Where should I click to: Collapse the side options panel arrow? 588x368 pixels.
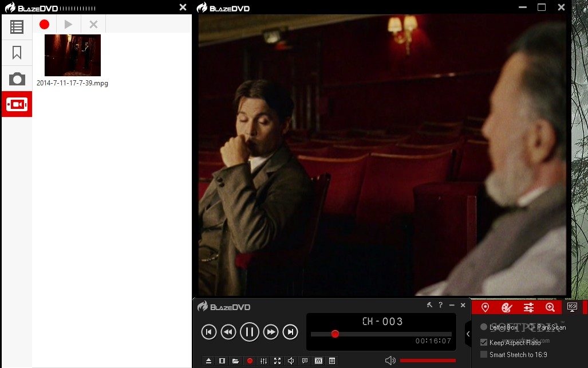[468, 334]
